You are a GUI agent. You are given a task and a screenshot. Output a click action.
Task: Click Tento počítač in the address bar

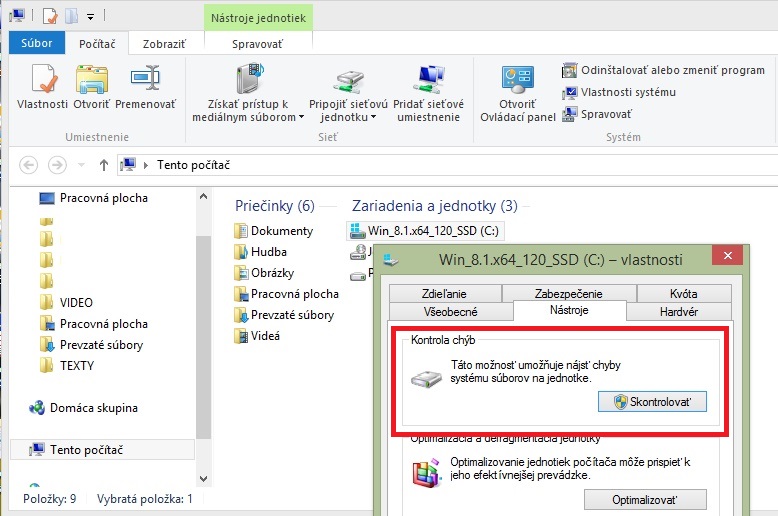coord(194,165)
